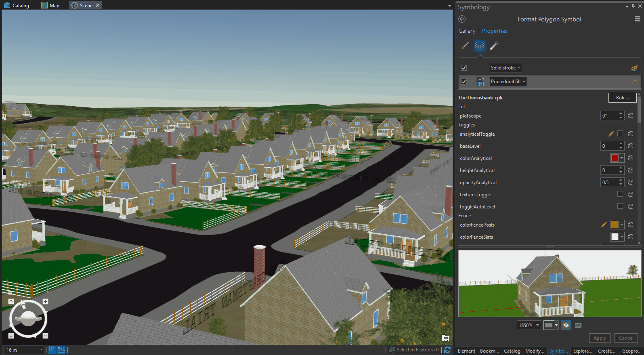Viewport: 644px width, 355px height.
Task: Open the Procedural fill type dropdown
Action: coord(508,82)
